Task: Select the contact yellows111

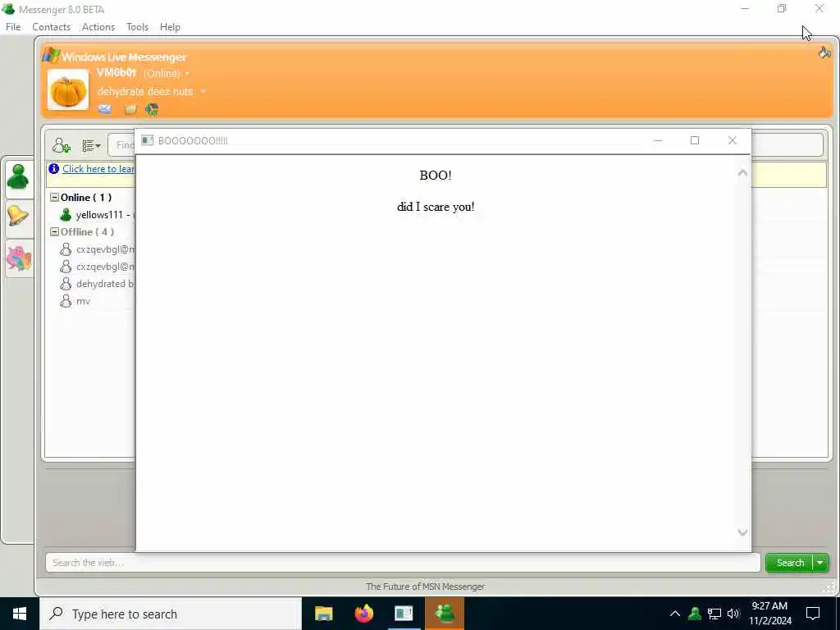Action: 97,215
